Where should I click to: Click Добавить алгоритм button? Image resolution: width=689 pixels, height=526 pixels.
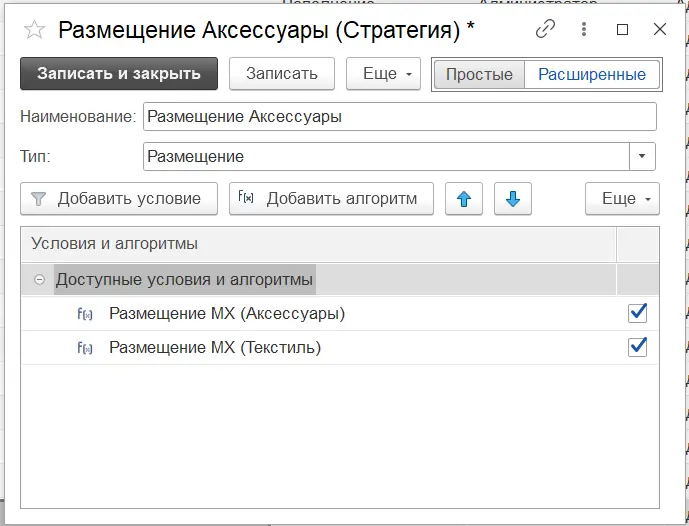coord(331,199)
